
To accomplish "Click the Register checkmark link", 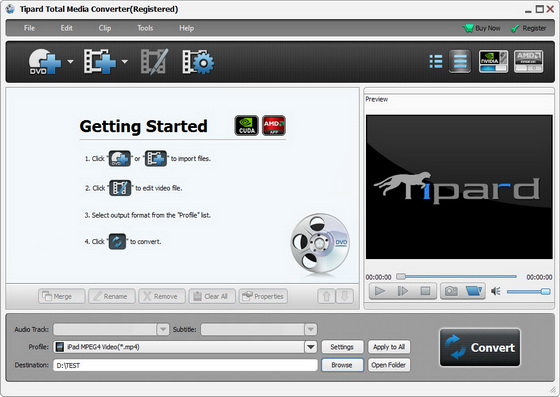I will pyautogui.click(x=529, y=28).
